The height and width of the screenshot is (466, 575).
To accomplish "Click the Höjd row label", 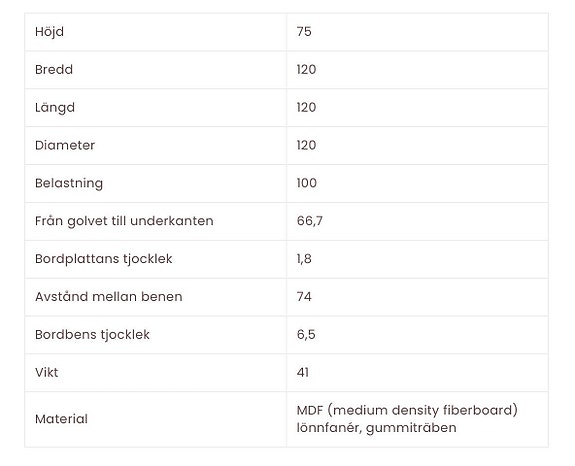I will click(x=49, y=32).
